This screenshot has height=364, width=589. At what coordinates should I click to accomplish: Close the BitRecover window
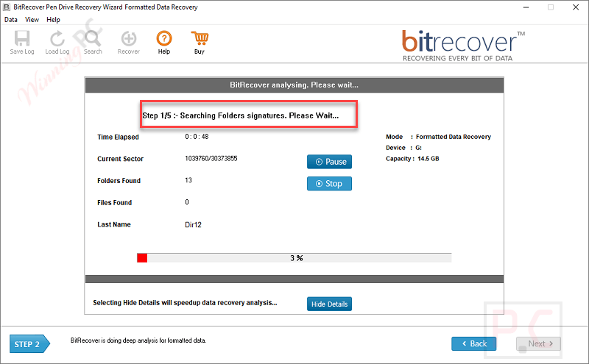[576, 7]
